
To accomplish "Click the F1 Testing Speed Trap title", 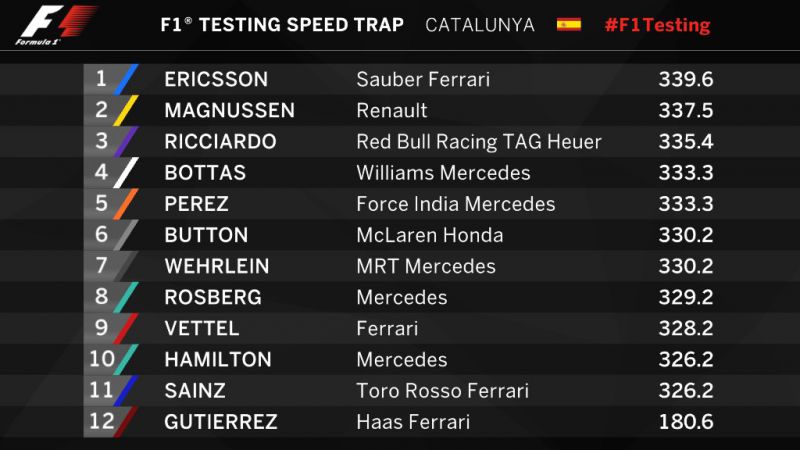I will 282,24.
